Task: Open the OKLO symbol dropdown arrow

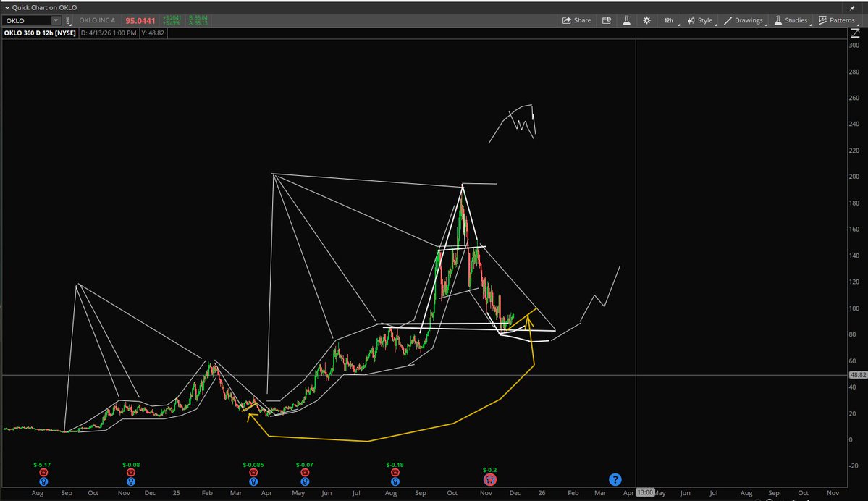Action: click(x=55, y=20)
